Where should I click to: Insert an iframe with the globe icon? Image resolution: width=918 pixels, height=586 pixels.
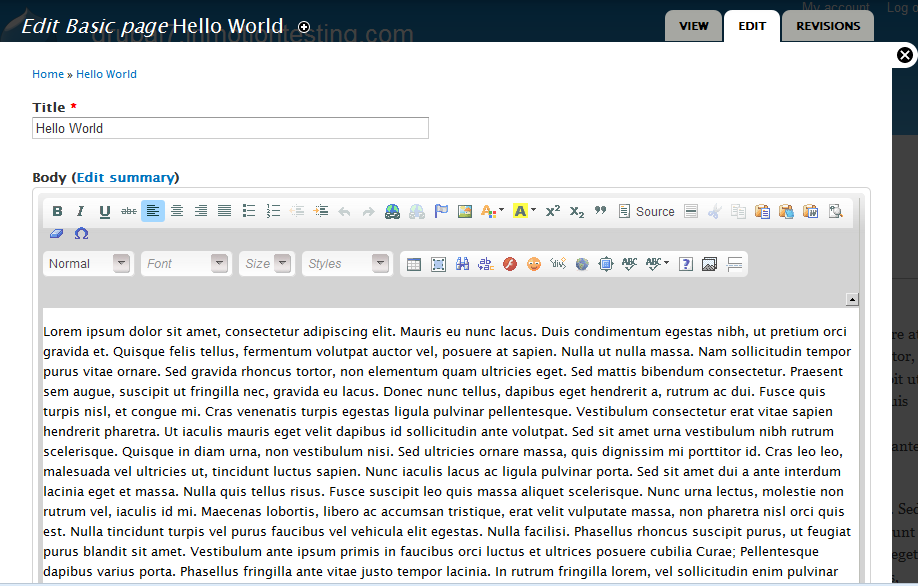582,264
